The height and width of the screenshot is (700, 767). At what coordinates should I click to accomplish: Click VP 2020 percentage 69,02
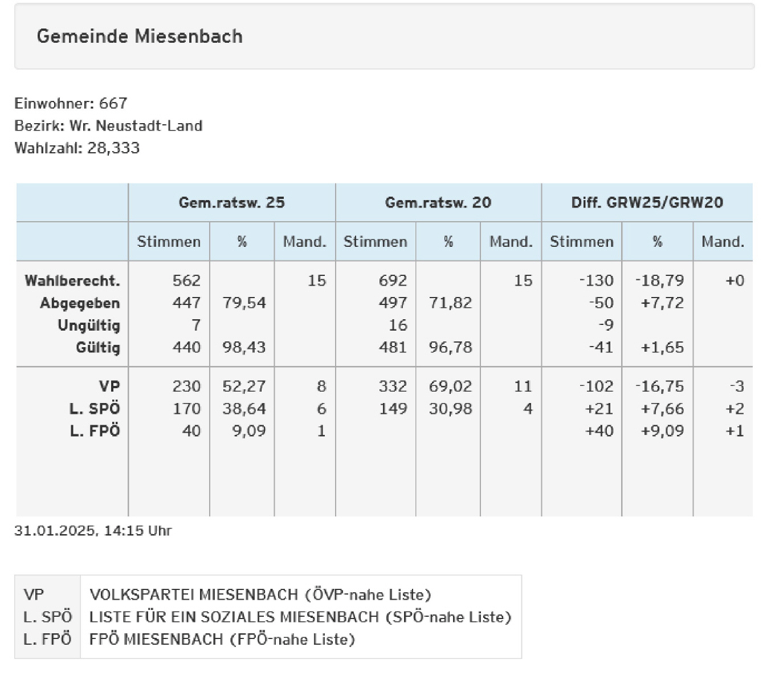click(450, 386)
